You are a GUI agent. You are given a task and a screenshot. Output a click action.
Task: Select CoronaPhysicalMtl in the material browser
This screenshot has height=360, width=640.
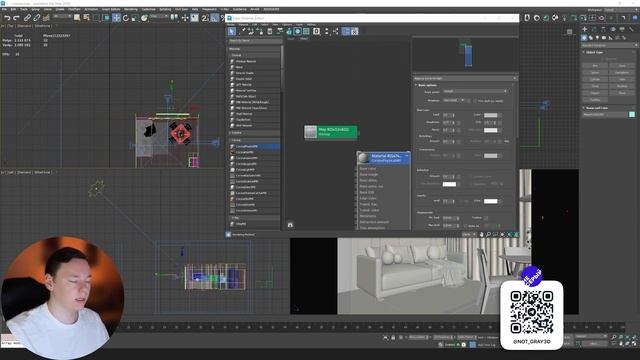(254, 146)
